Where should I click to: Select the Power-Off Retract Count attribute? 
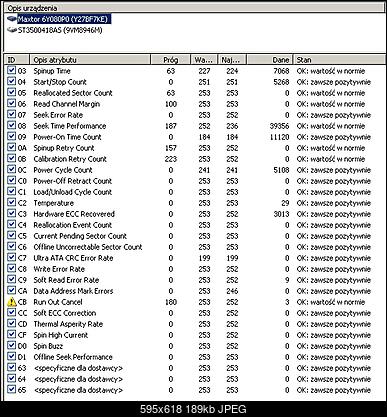coord(73,181)
